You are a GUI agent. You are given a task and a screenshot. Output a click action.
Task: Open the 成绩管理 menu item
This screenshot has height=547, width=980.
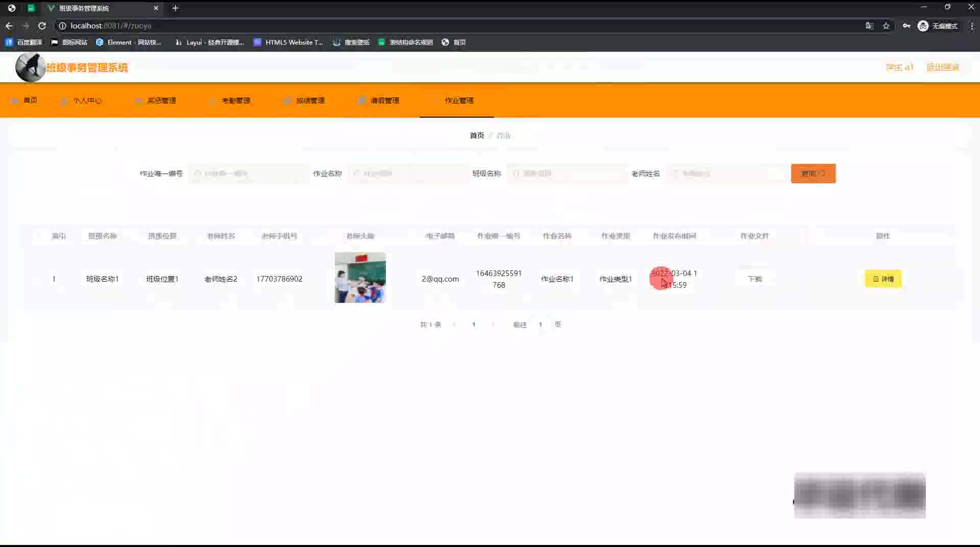[x=305, y=101]
